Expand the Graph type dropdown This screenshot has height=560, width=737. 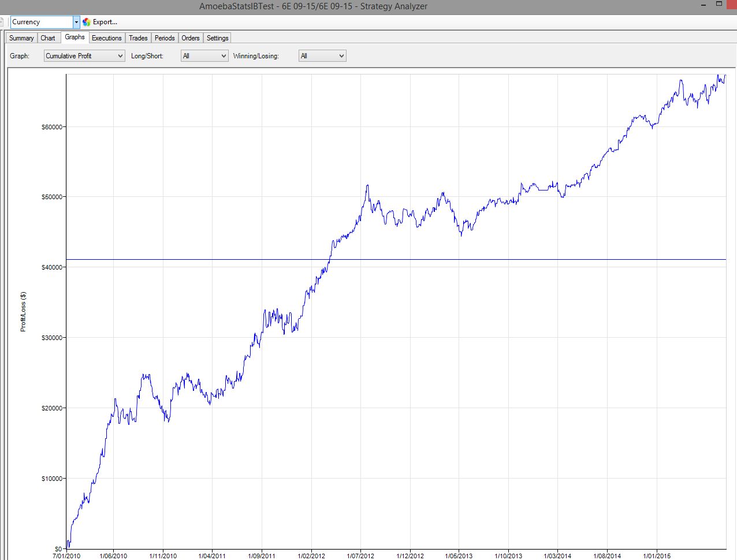coord(84,56)
